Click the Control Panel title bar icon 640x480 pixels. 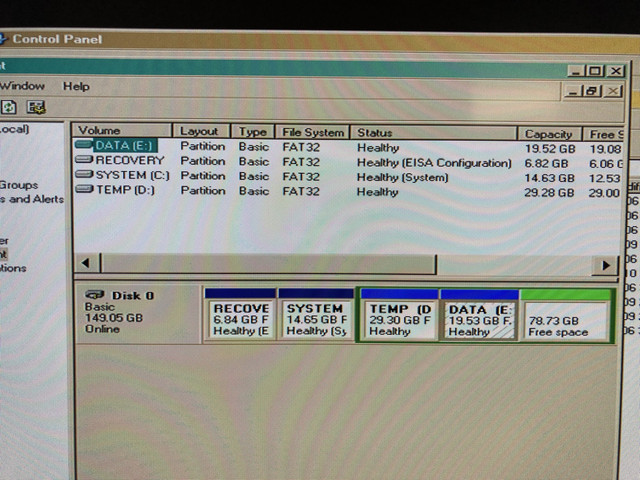2,39
